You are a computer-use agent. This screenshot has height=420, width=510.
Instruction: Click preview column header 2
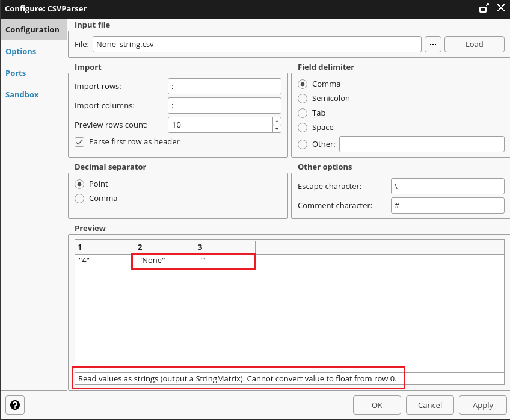tap(165, 247)
